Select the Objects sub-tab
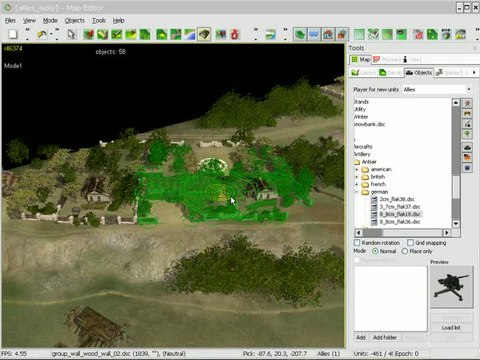 tap(419, 72)
